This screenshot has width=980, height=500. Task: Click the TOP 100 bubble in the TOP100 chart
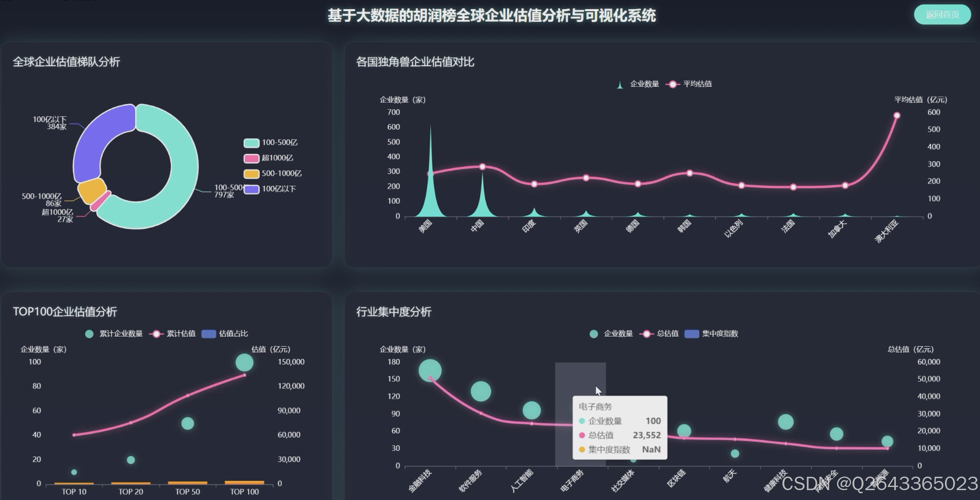[244, 362]
